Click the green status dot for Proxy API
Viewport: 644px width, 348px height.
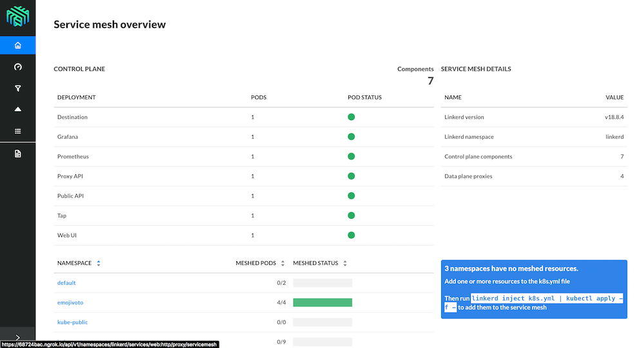(x=351, y=176)
